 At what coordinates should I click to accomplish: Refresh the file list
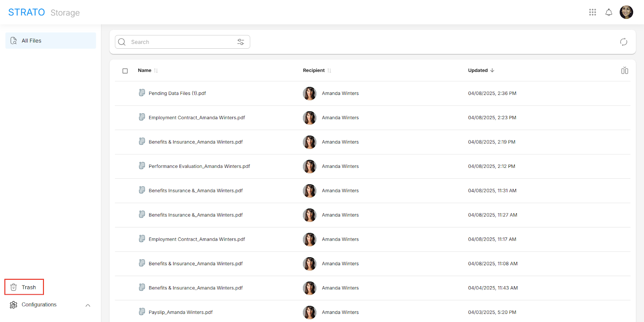click(x=623, y=42)
